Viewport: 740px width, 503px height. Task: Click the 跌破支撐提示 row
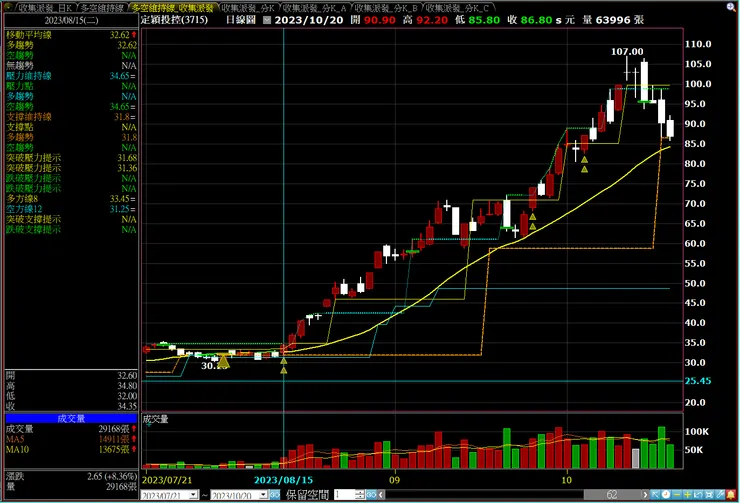click(71, 230)
